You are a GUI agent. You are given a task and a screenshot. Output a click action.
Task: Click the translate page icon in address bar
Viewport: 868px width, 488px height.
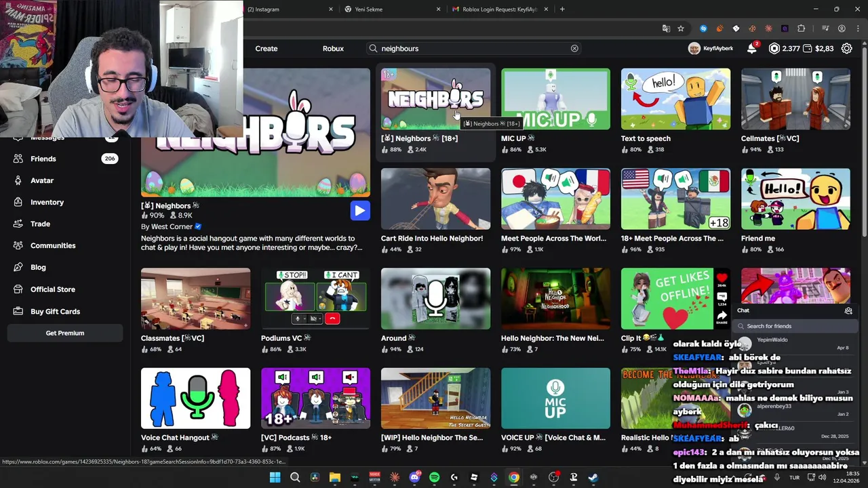click(666, 28)
